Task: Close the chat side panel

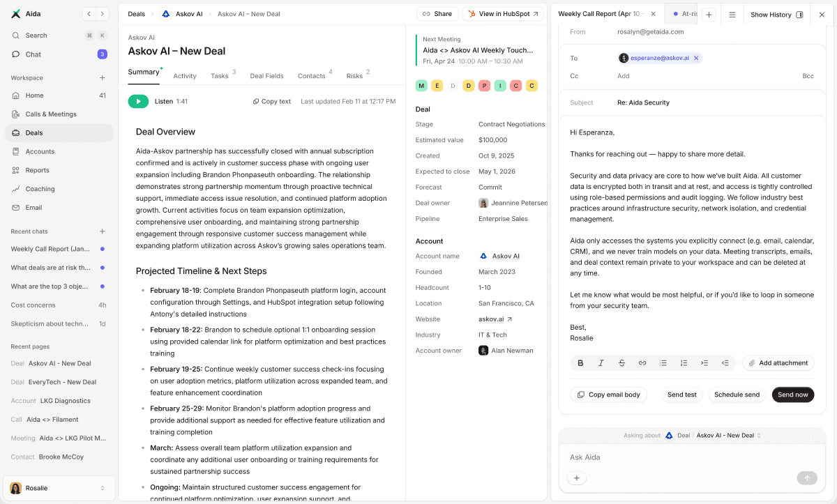Action: (822, 15)
